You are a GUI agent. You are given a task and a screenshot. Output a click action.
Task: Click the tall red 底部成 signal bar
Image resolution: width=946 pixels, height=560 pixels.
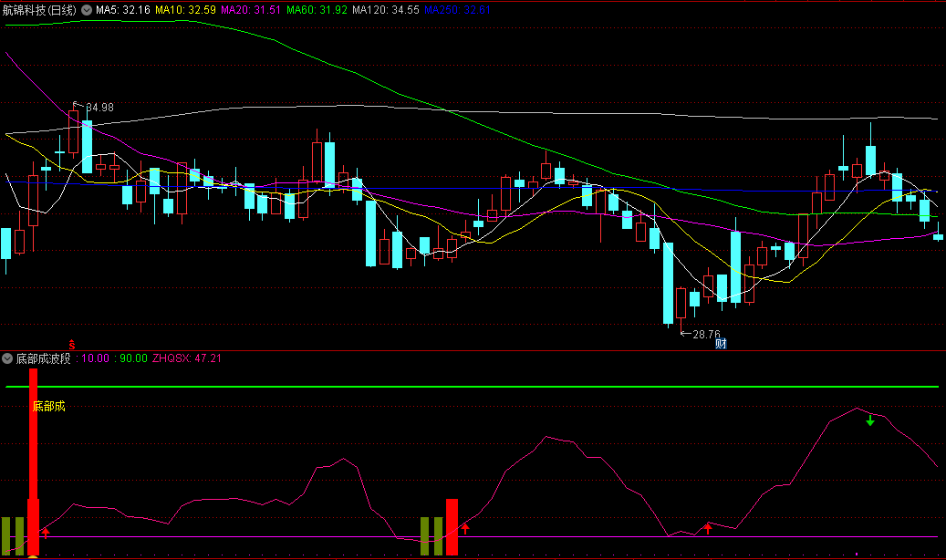coord(33,462)
